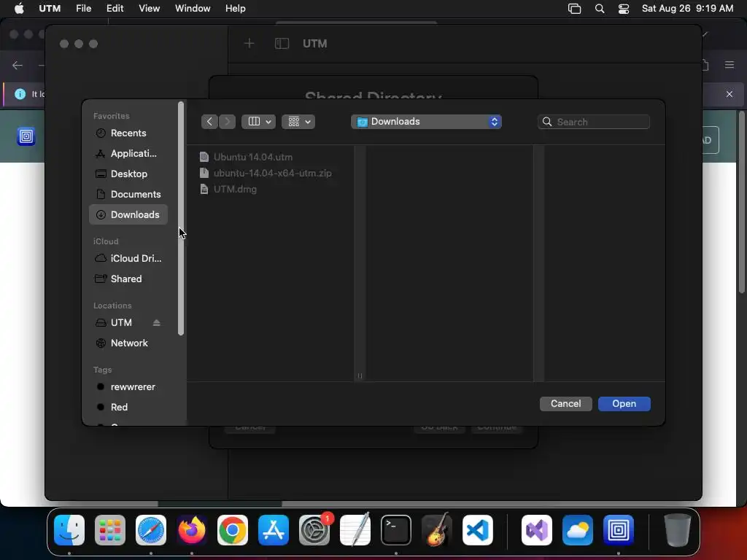Click the browser back arrow behind UTM
747x560 pixels.
click(x=18, y=65)
